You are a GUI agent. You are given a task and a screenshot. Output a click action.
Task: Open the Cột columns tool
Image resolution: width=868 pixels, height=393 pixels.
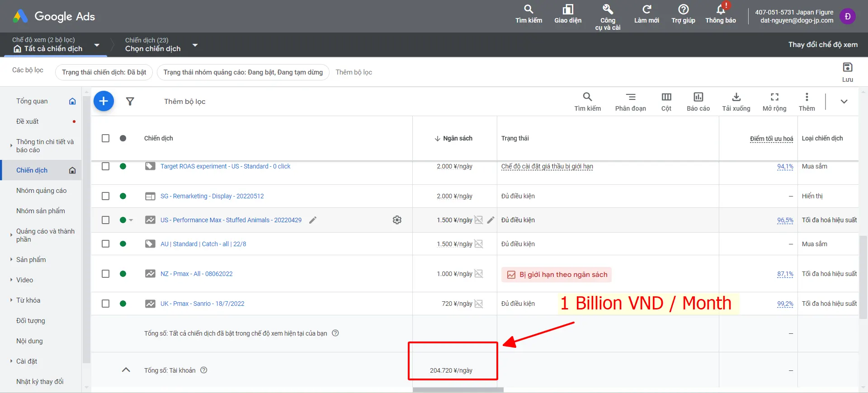(666, 102)
